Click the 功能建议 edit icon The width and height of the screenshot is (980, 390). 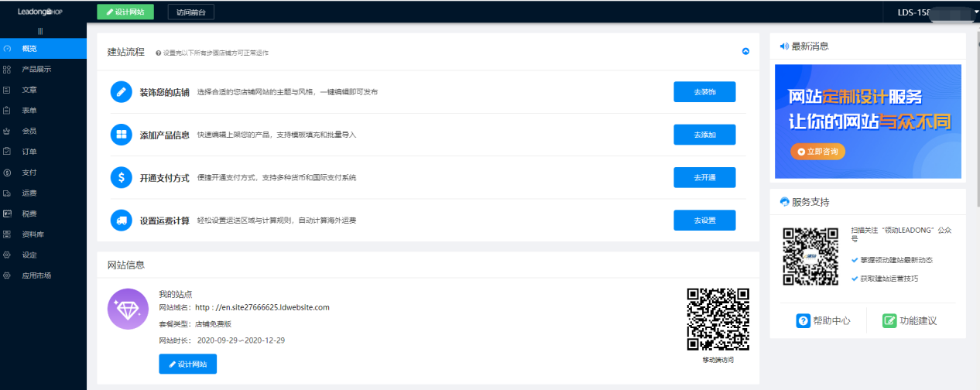(x=889, y=320)
